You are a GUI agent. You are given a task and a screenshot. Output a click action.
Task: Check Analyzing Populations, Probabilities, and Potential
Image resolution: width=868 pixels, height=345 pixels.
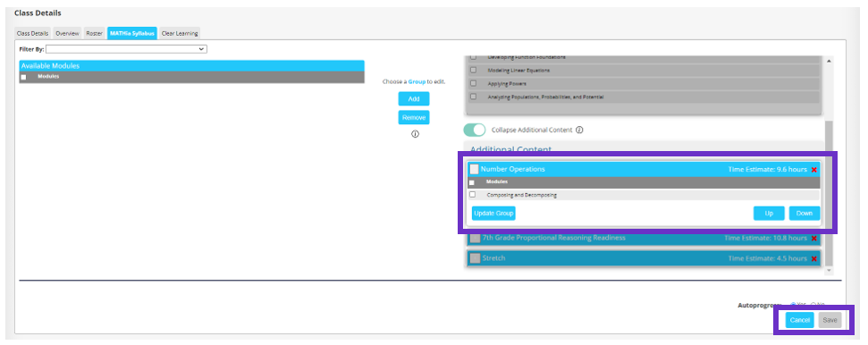click(x=473, y=97)
